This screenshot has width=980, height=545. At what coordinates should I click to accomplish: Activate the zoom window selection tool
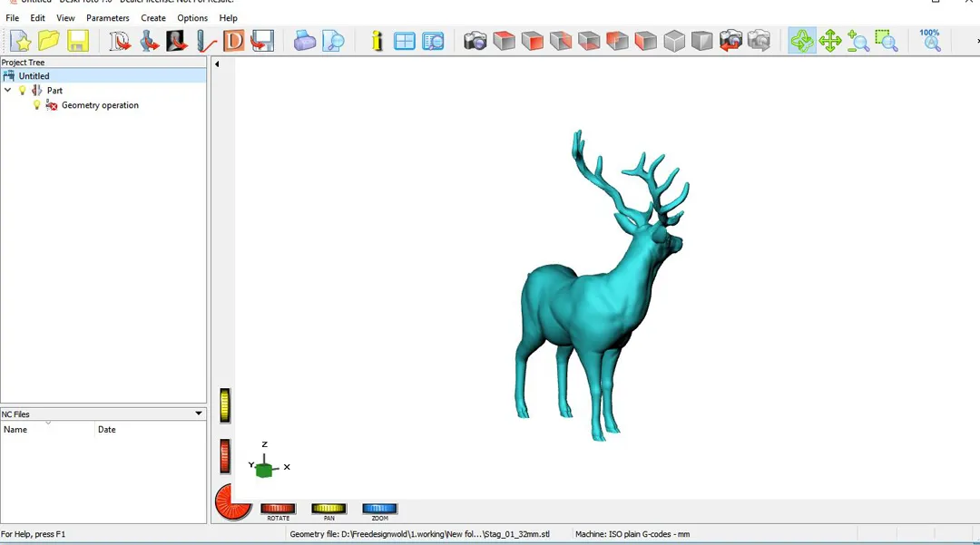(887, 41)
